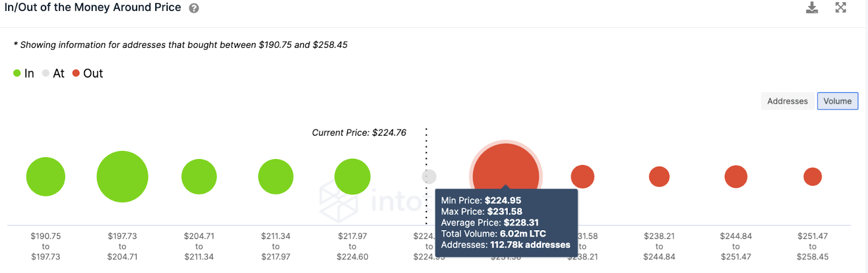Click the small gray At the money bubble
This screenshot has width=868, height=273.
(x=429, y=176)
